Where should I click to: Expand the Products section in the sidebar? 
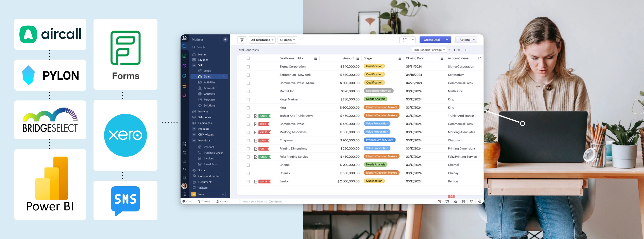coord(194,129)
